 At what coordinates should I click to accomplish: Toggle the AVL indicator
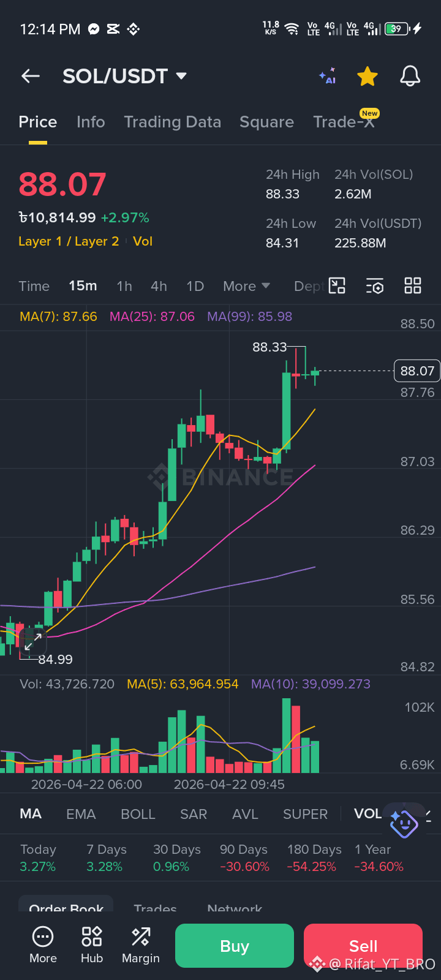[x=245, y=814]
